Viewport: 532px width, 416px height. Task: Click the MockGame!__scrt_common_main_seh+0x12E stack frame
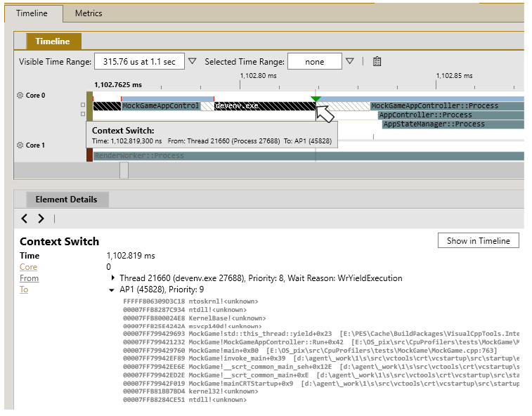pyautogui.click(x=321, y=367)
